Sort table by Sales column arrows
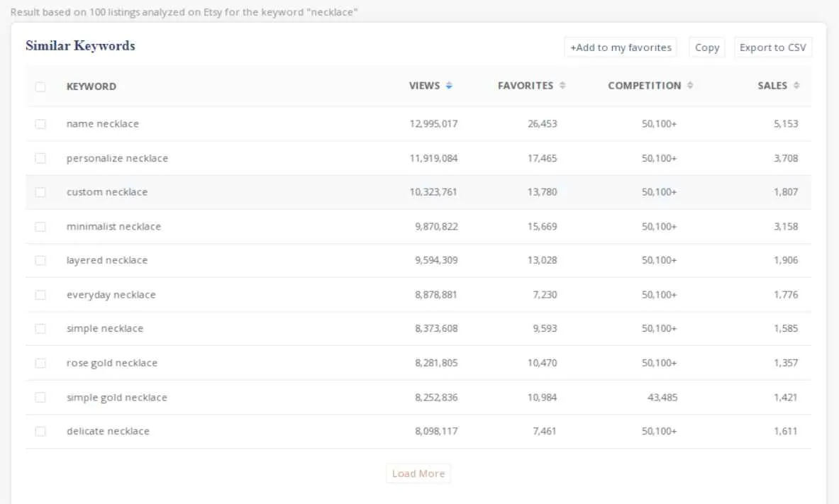Screen dimensions: 839x504 [796, 86]
